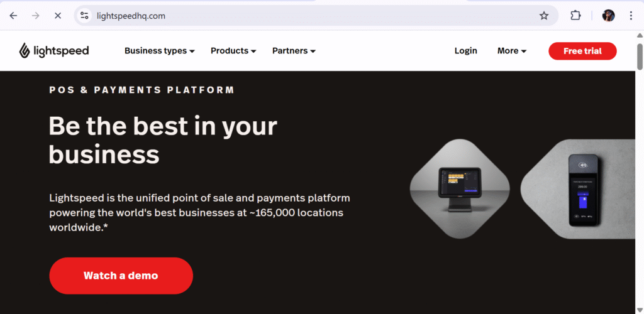The height and width of the screenshot is (314, 644).
Task: Start with the Free trial button
Action: [x=582, y=51]
